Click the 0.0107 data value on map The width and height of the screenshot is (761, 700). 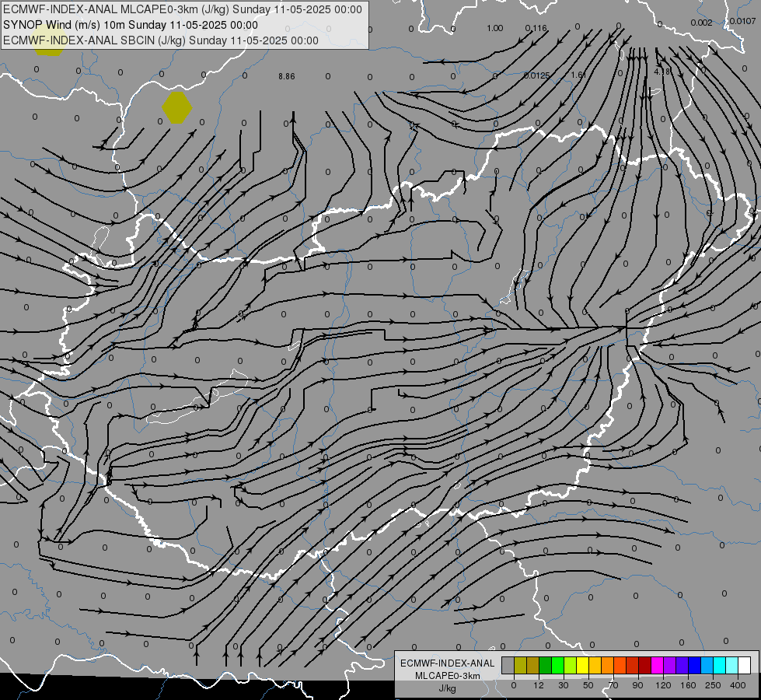coord(742,21)
